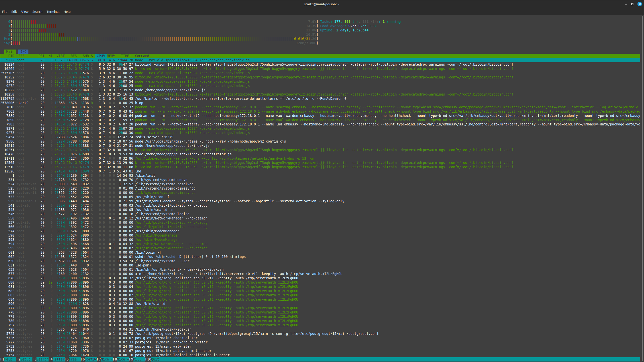The width and height of the screenshot is (644, 362).
Task: Click the Mem usage meter bar
Action: (x=161, y=39)
